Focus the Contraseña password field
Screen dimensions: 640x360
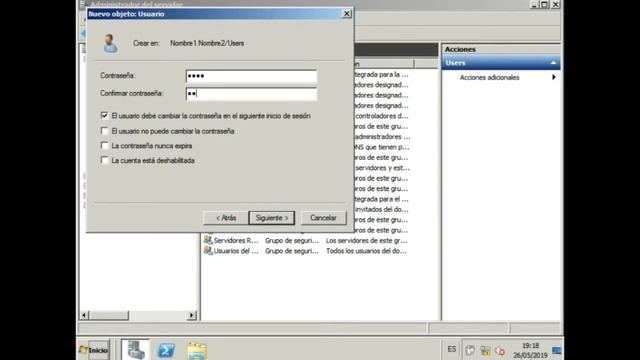click(251, 76)
